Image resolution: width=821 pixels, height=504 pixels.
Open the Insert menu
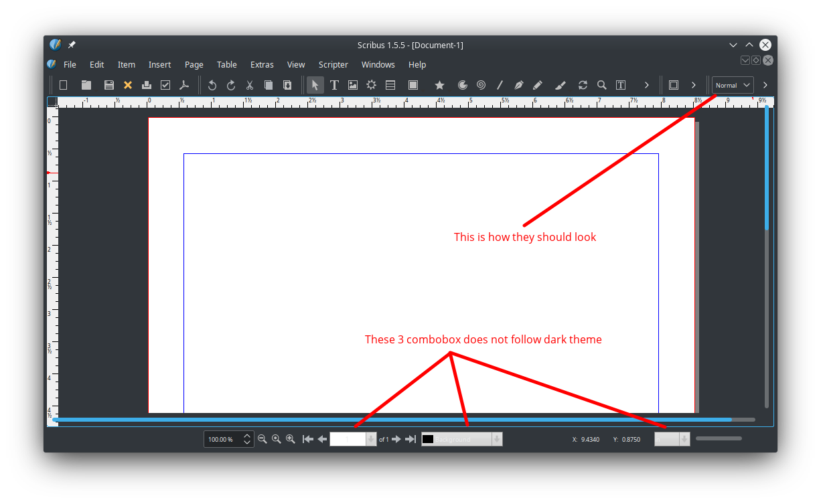pyautogui.click(x=159, y=65)
